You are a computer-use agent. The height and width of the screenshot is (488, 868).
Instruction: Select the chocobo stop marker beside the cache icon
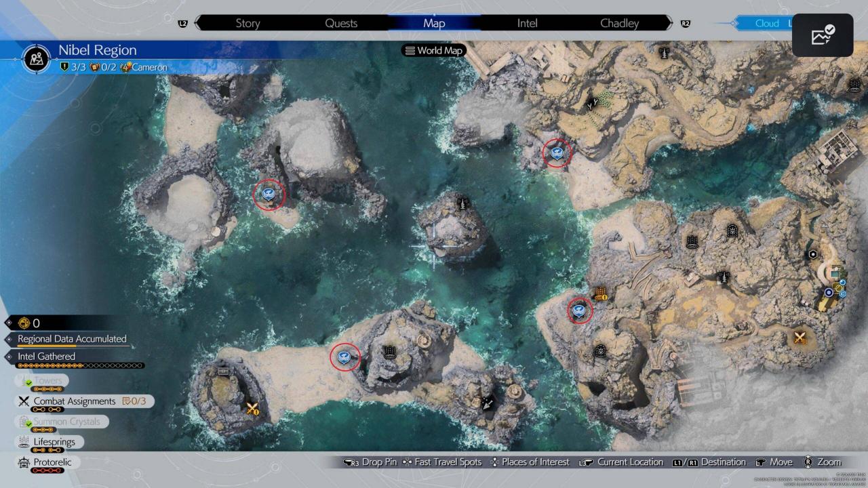579,310
